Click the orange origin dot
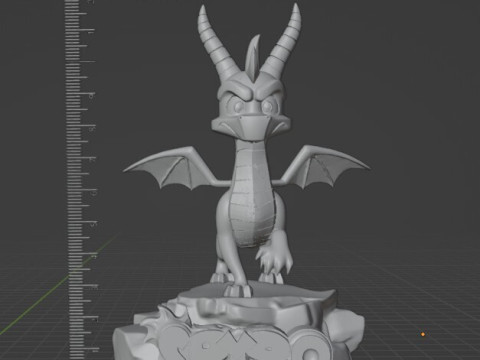 coord(423,334)
